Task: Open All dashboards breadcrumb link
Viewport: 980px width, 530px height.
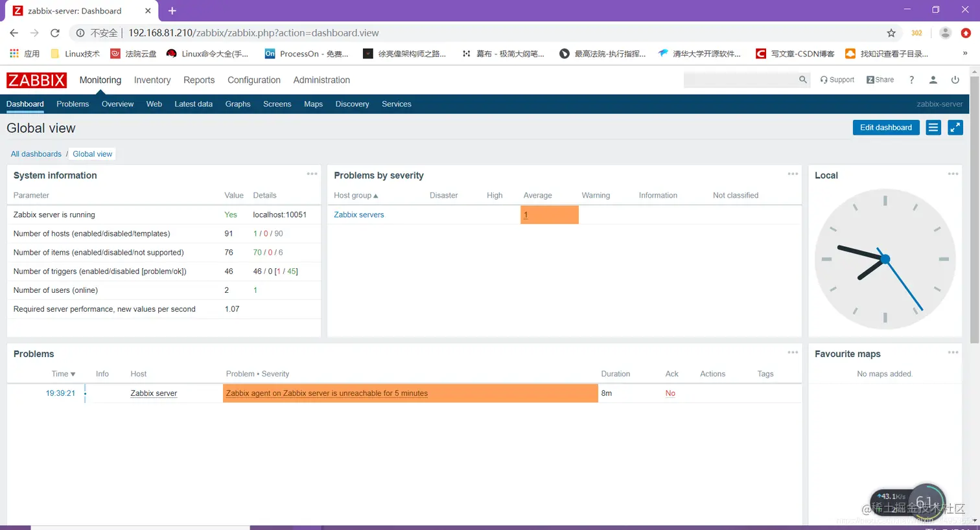Action: coord(36,154)
